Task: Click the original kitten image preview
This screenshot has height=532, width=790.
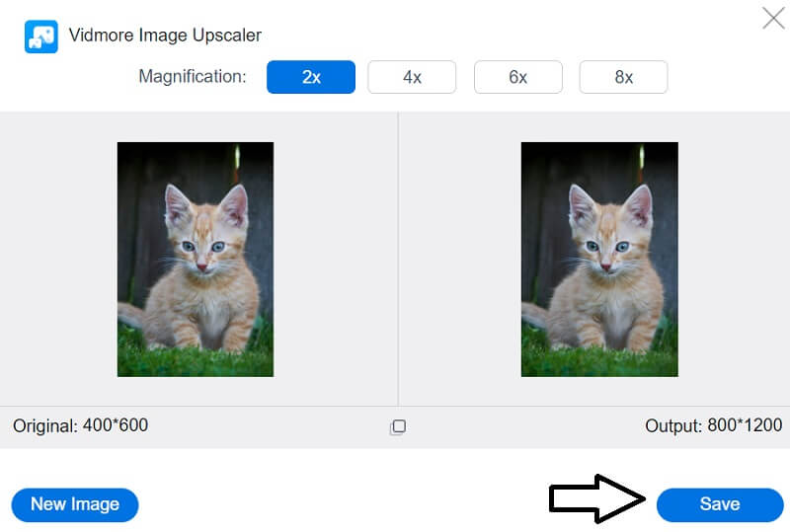Action: (196, 259)
